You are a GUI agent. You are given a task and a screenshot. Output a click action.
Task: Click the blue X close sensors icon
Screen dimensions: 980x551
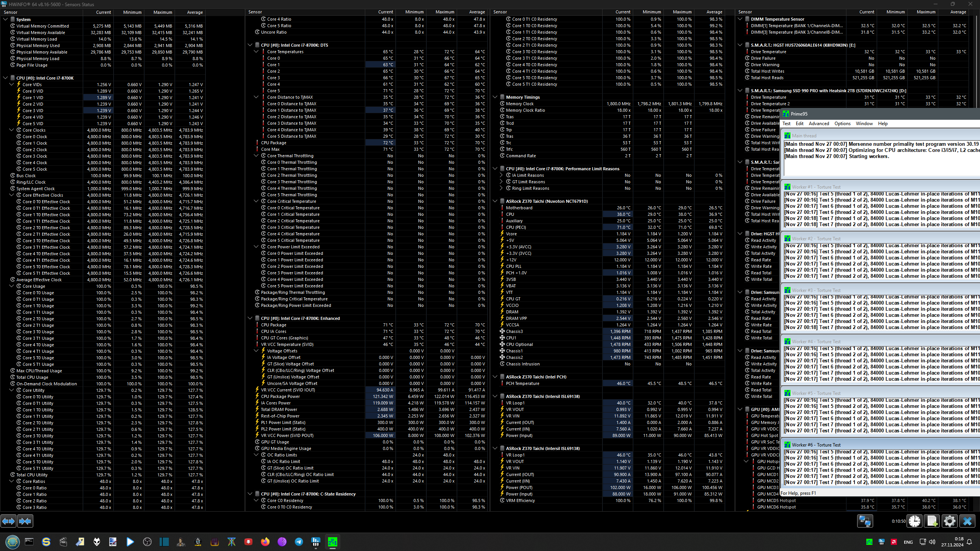click(967, 521)
